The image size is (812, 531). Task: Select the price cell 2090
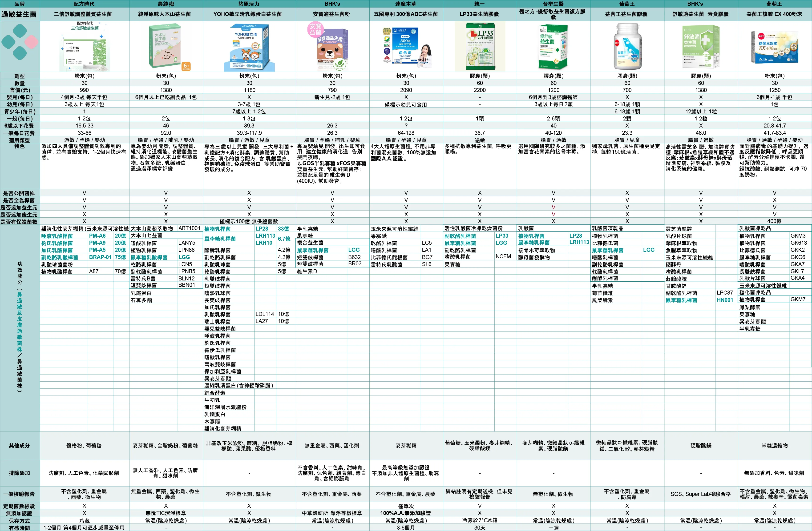pos(406,90)
